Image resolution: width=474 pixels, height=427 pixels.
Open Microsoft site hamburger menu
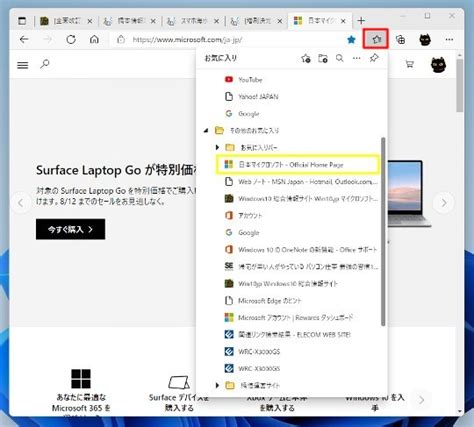23,65
